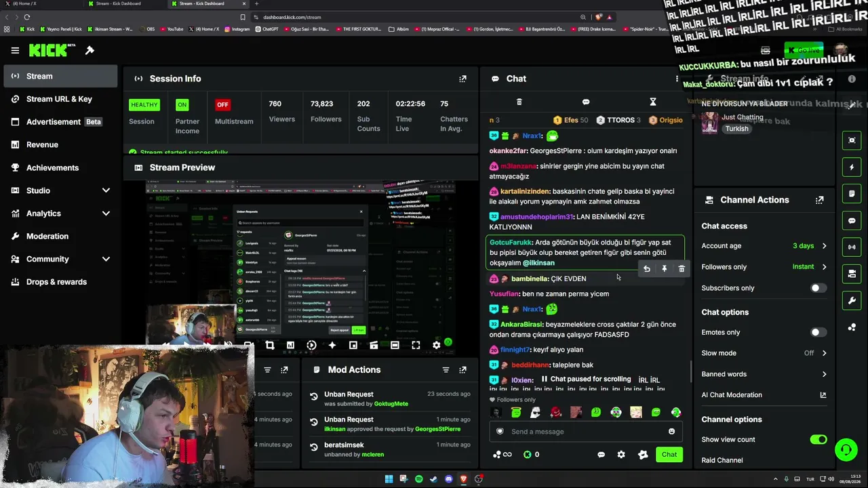Pop out the Channel Actions panel
868x488 pixels.
click(x=819, y=200)
